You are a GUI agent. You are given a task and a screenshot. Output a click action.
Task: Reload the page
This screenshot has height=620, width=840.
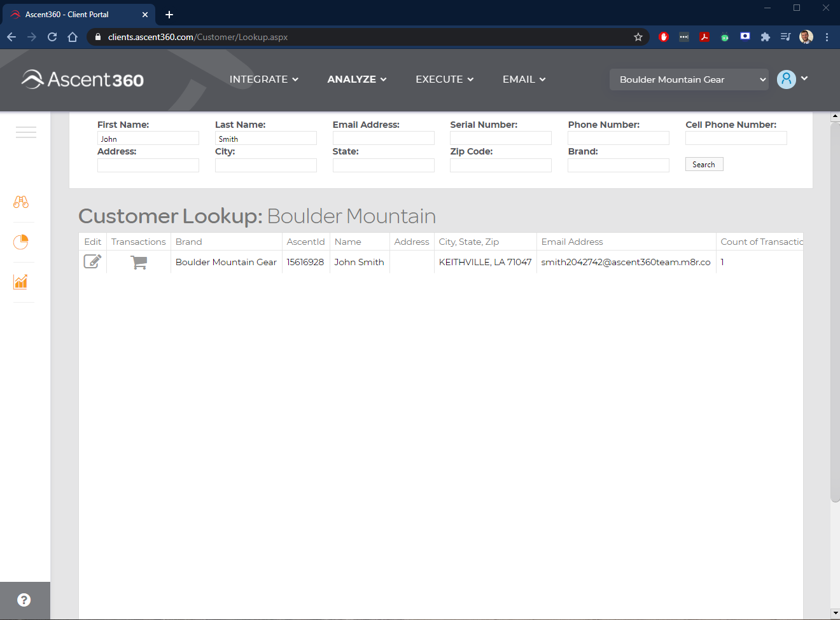tap(52, 37)
